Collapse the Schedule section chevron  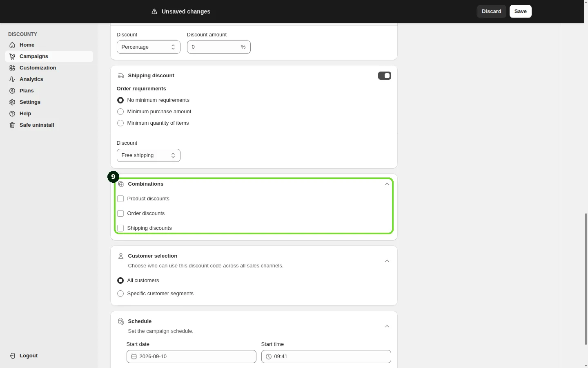click(387, 326)
